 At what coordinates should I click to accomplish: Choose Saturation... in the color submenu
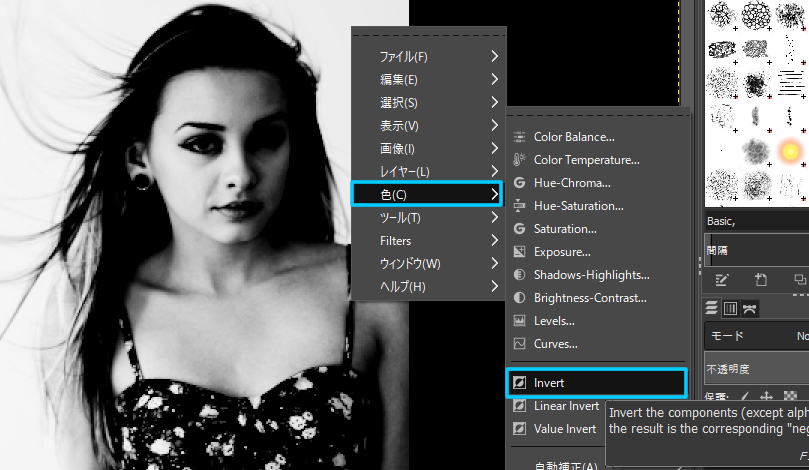[x=598, y=229]
